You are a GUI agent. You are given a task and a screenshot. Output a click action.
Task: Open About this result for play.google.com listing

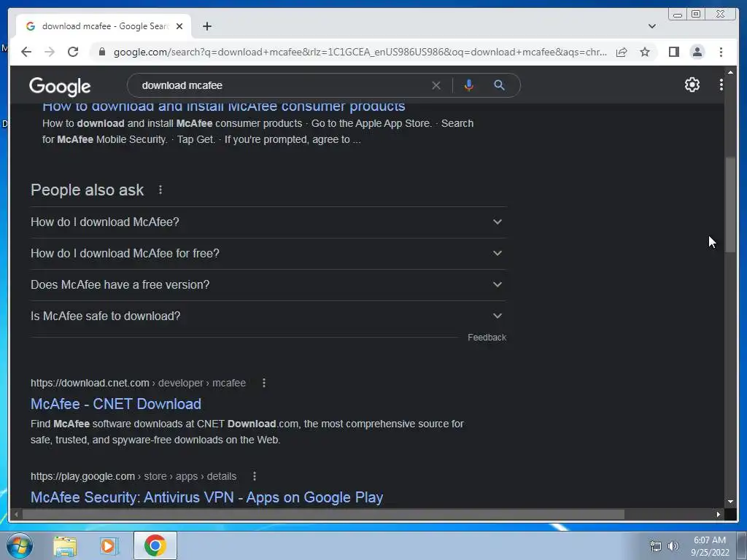point(255,476)
